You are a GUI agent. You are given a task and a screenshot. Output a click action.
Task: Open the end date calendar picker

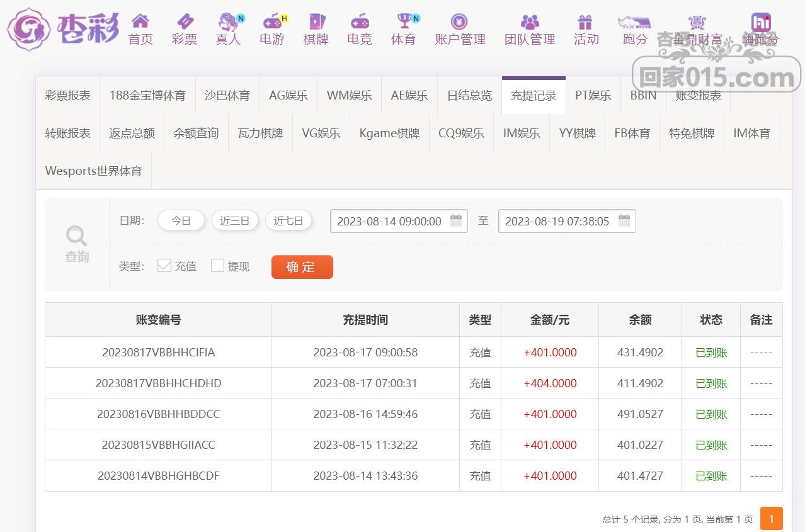click(x=624, y=221)
